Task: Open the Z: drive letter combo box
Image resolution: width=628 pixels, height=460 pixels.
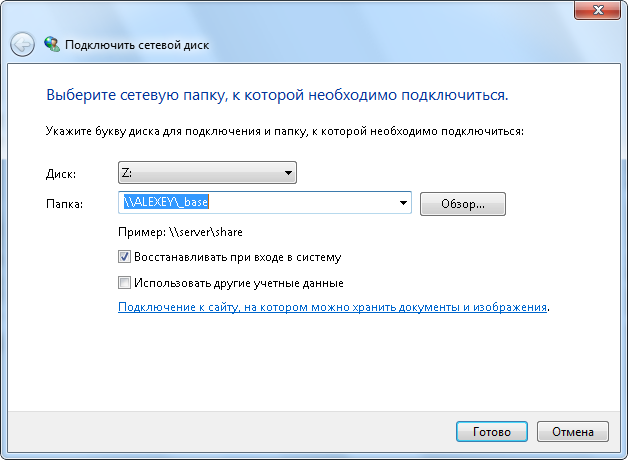Action: 200,173
